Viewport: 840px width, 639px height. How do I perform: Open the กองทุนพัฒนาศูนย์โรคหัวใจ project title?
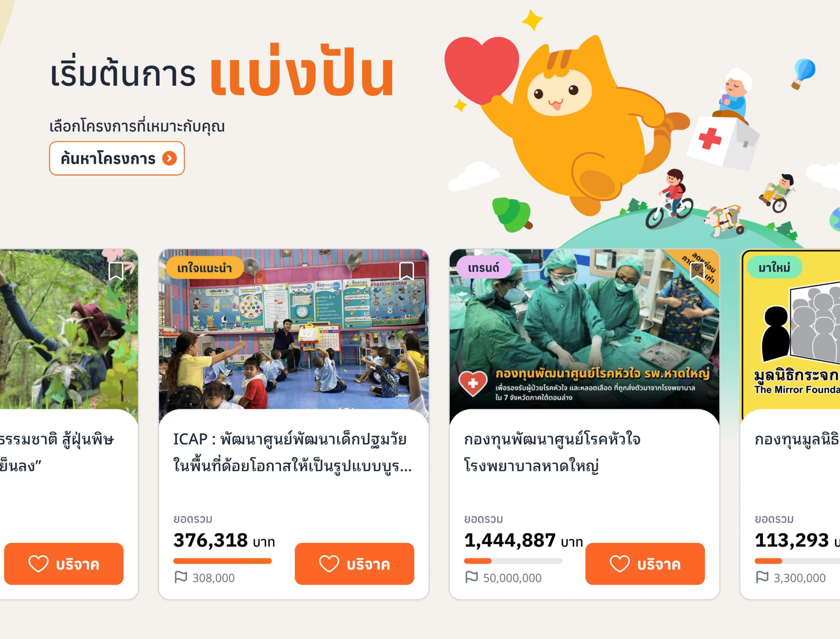pyautogui.click(x=552, y=453)
